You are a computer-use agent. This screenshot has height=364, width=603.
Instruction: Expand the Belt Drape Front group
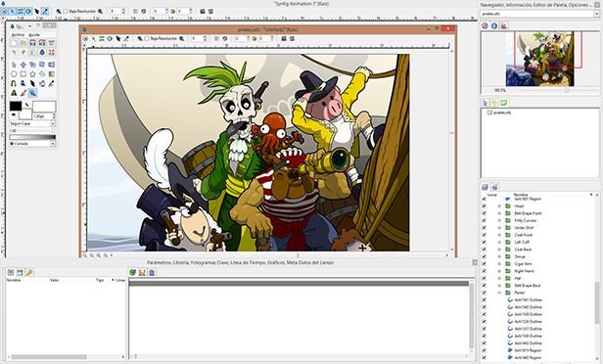pos(499,213)
